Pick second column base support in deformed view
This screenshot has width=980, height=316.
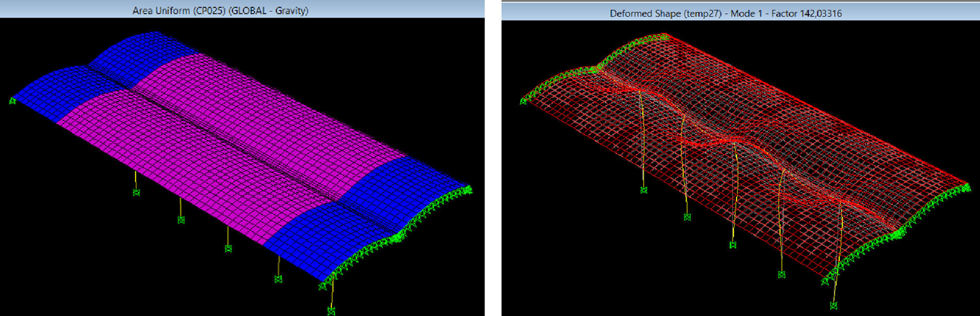tap(687, 217)
